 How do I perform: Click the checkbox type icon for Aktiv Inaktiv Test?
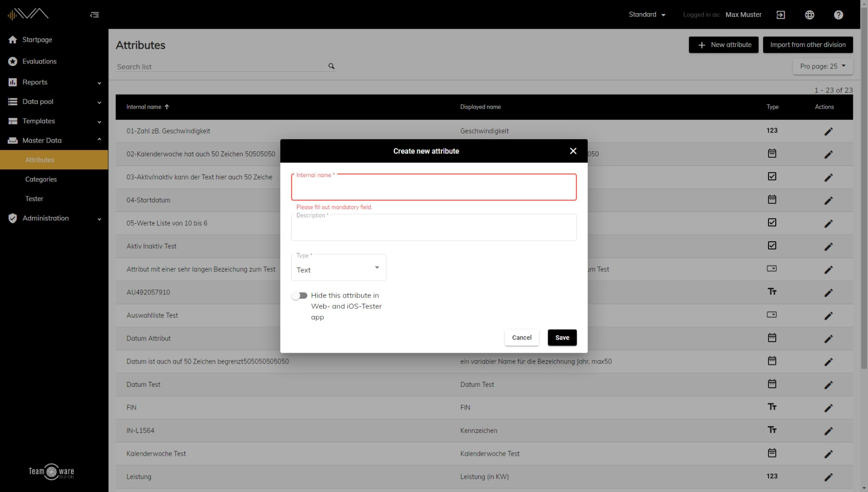coord(772,246)
